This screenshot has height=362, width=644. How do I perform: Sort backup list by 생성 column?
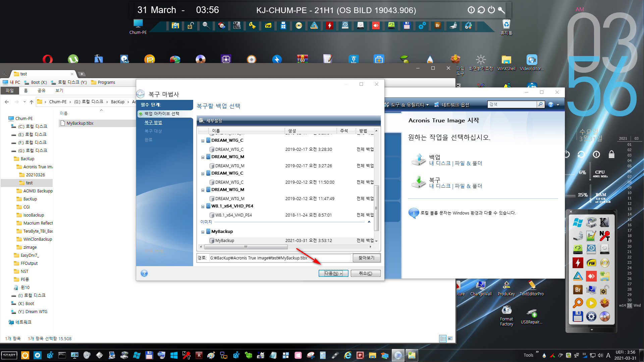point(311,131)
